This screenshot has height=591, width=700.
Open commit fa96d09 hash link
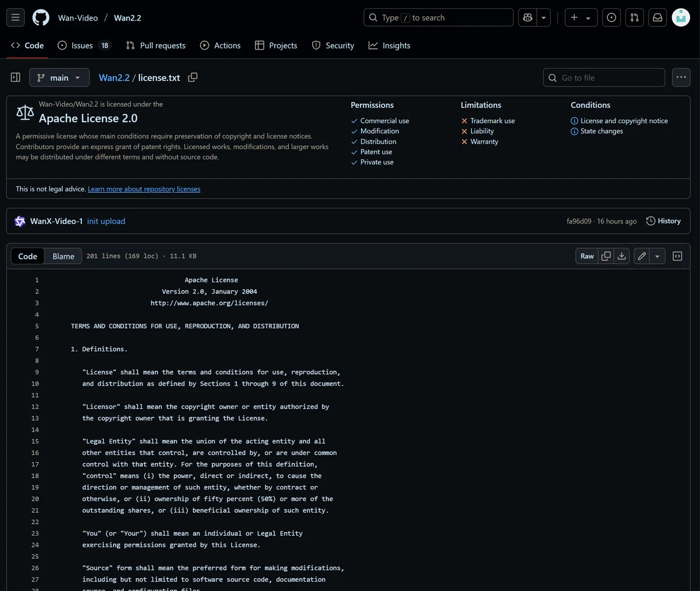[579, 221]
